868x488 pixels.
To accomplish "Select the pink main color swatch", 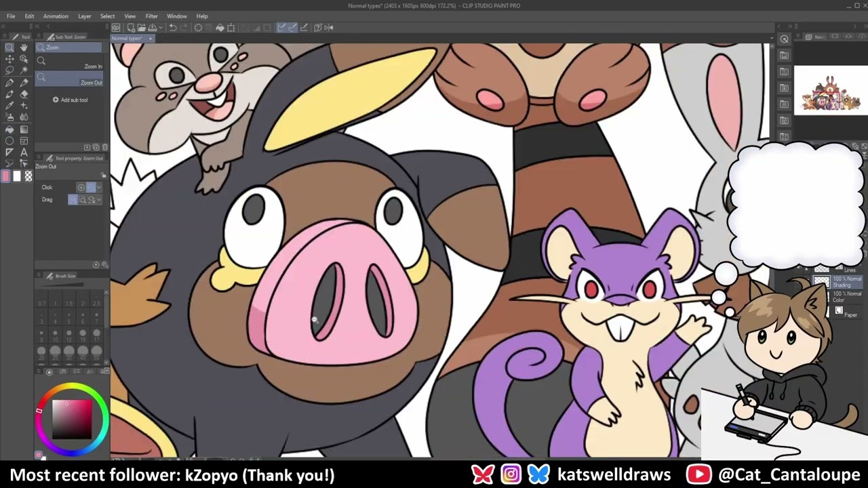I will pos(6,176).
